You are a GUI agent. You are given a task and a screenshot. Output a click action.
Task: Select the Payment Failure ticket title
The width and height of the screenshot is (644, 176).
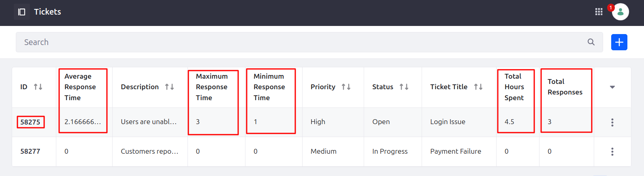pos(456,151)
